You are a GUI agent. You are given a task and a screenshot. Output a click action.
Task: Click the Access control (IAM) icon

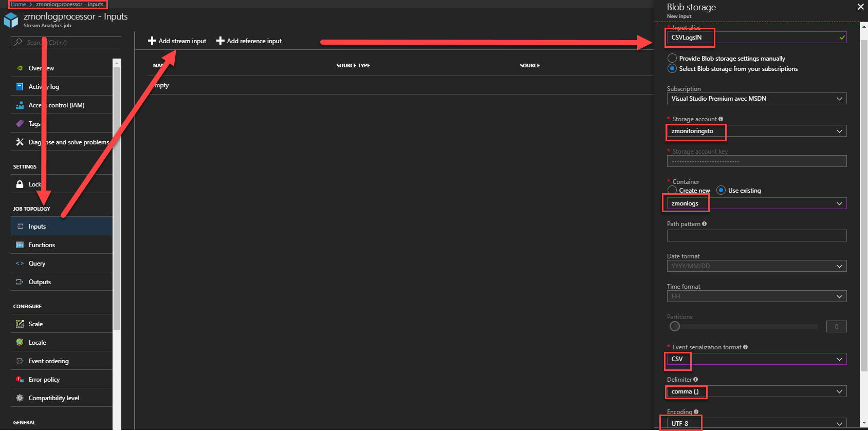click(20, 105)
